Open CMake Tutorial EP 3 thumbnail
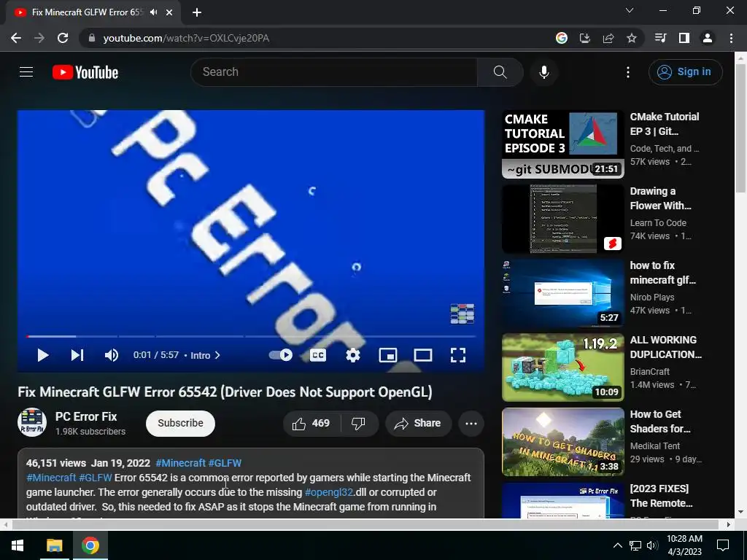The image size is (747, 560). click(562, 144)
